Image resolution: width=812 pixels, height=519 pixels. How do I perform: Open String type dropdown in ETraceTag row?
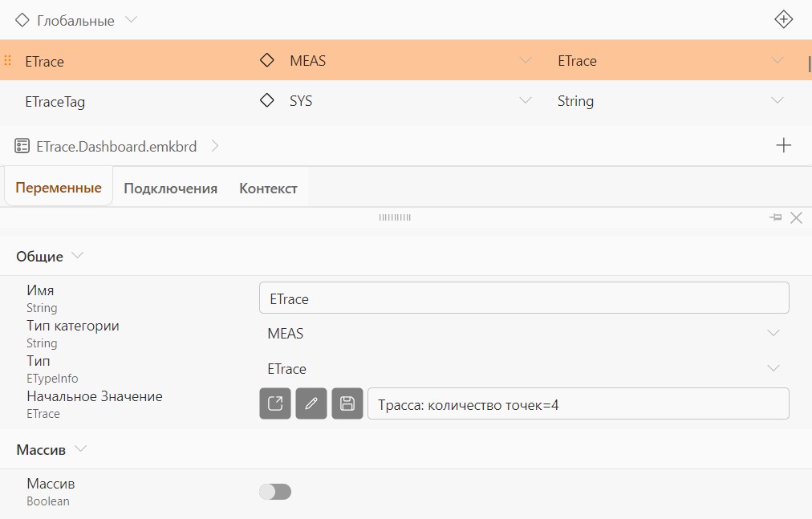click(777, 100)
